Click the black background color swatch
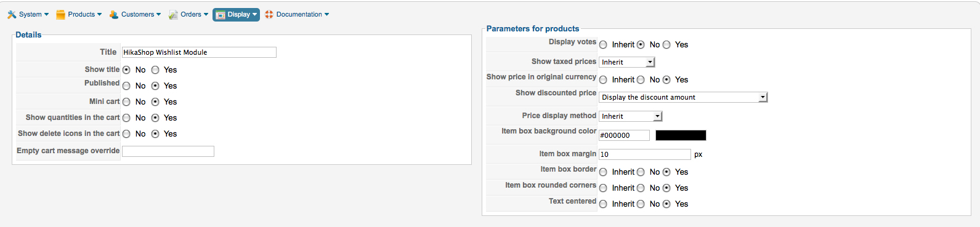 point(681,135)
